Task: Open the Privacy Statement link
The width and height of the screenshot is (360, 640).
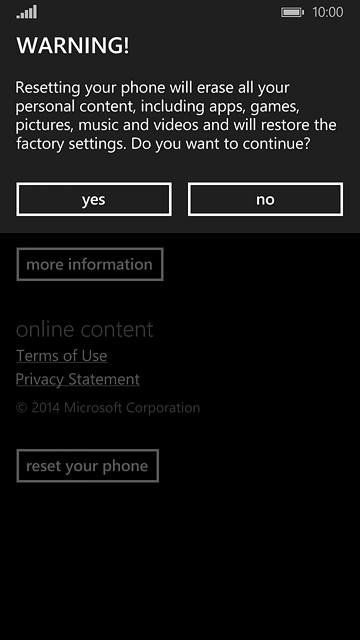Action: click(78, 379)
